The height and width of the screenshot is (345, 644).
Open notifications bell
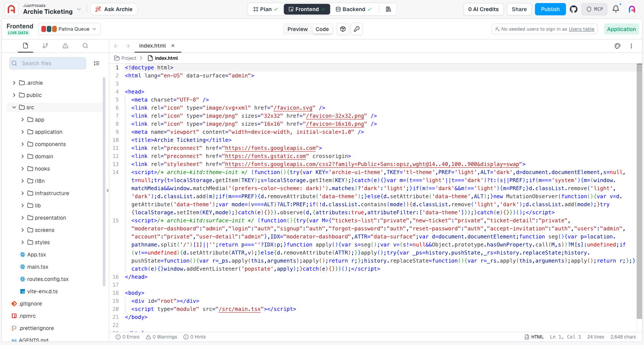[616, 9]
